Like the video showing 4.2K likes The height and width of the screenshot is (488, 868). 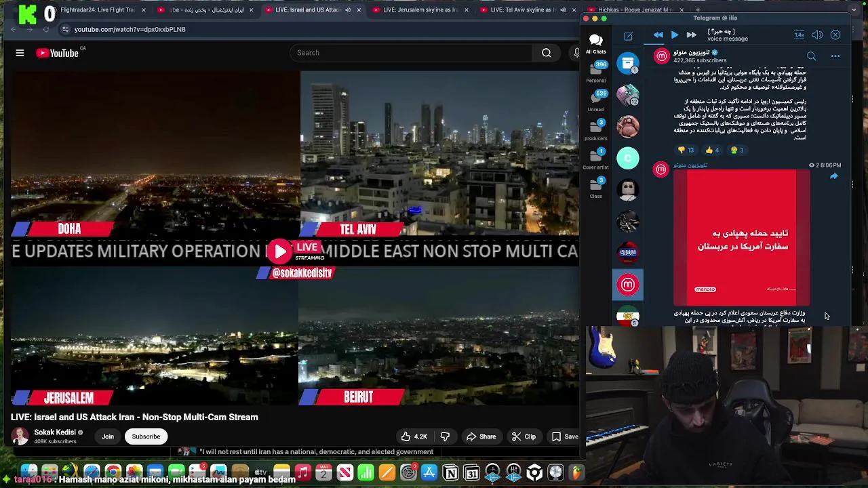click(x=414, y=436)
